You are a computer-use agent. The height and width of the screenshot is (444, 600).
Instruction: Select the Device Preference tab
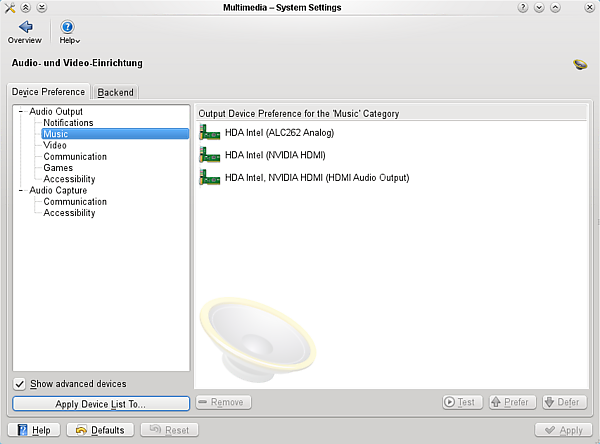(x=48, y=92)
